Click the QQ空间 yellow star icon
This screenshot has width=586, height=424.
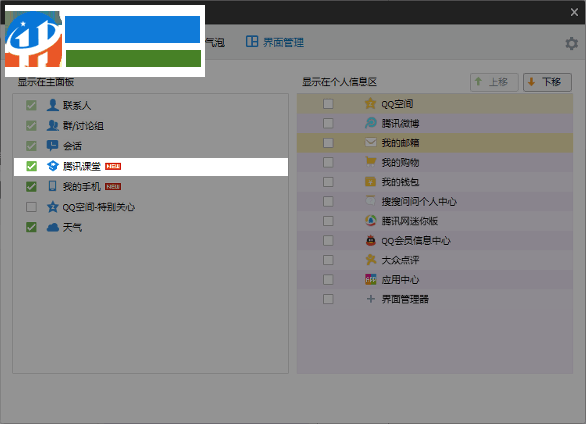(x=370, y=103)
